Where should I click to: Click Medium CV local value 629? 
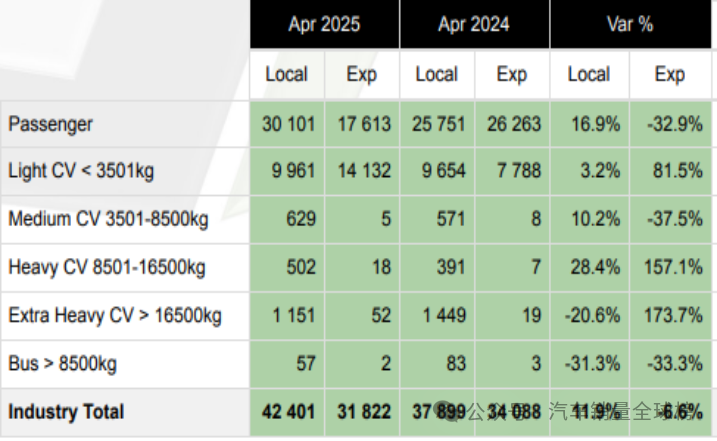click(301, 219)
